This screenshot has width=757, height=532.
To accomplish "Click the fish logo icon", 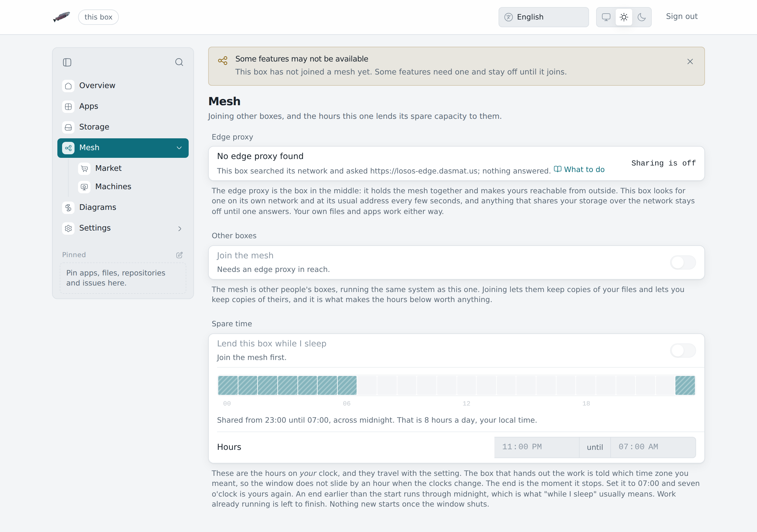I will coord(62,17).
